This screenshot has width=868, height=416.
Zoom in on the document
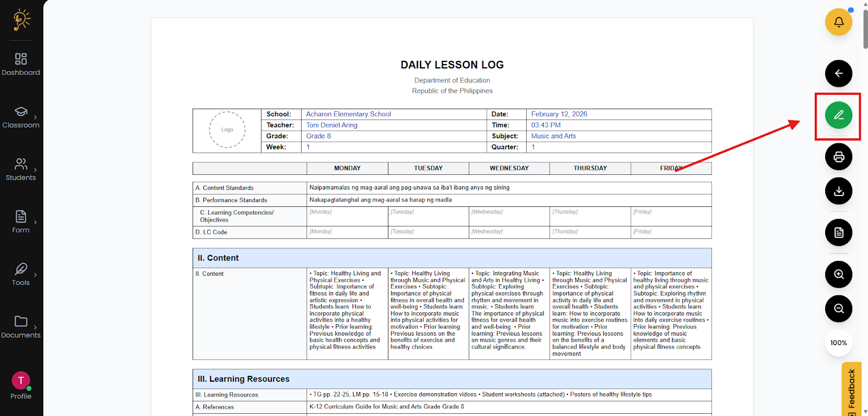838,274
